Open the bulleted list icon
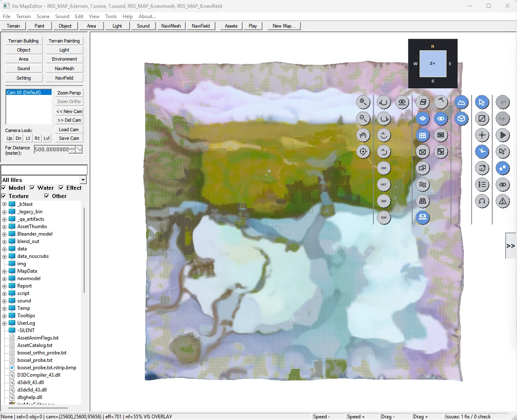Image resolution: width=517 pixels, height=420 pixels. tap(482, 184)
